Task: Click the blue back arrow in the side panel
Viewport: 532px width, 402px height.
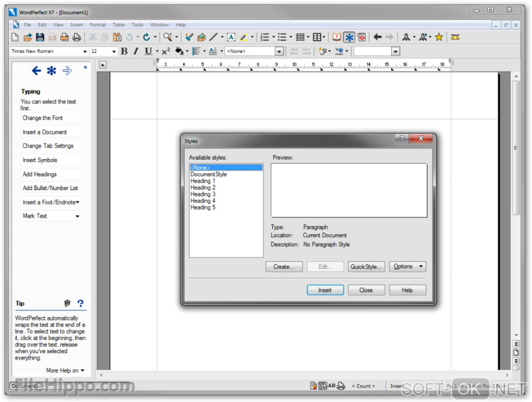Action: (36, 71)
